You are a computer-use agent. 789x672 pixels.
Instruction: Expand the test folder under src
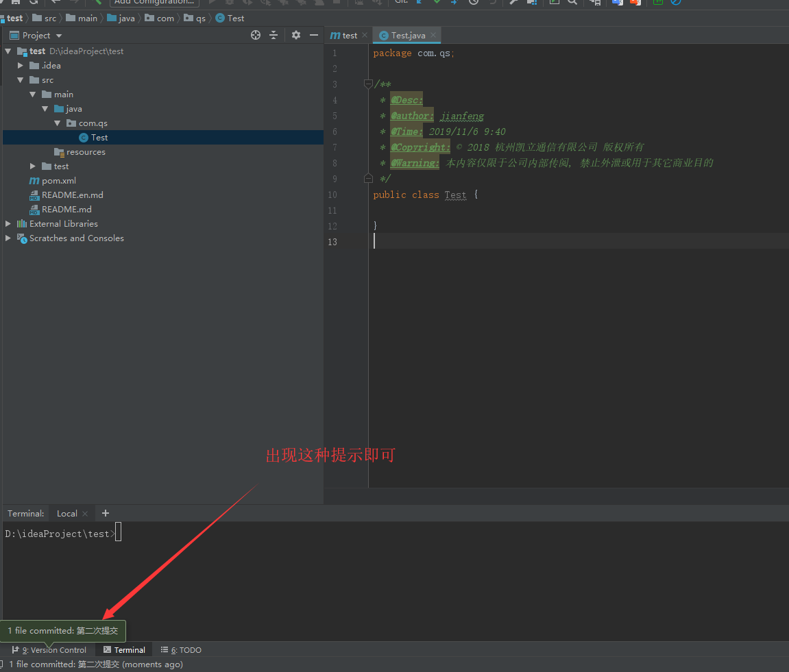(x=33, y=166)
